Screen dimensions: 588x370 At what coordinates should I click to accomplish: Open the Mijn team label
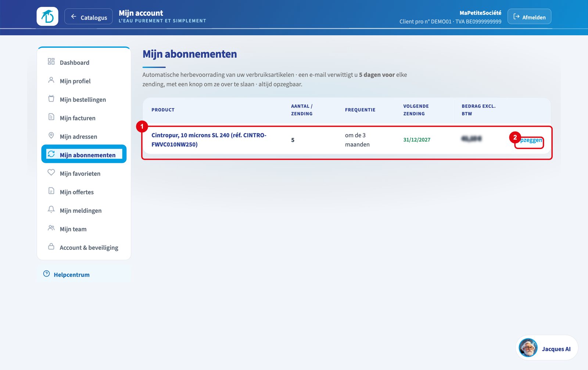point(73,229)
